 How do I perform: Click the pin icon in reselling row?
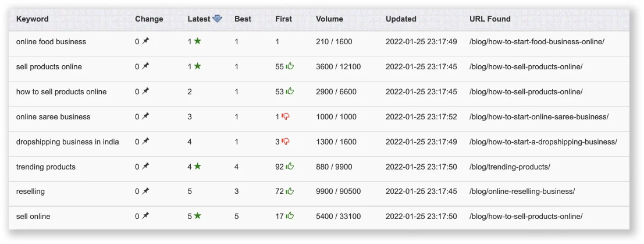[145, 191]
